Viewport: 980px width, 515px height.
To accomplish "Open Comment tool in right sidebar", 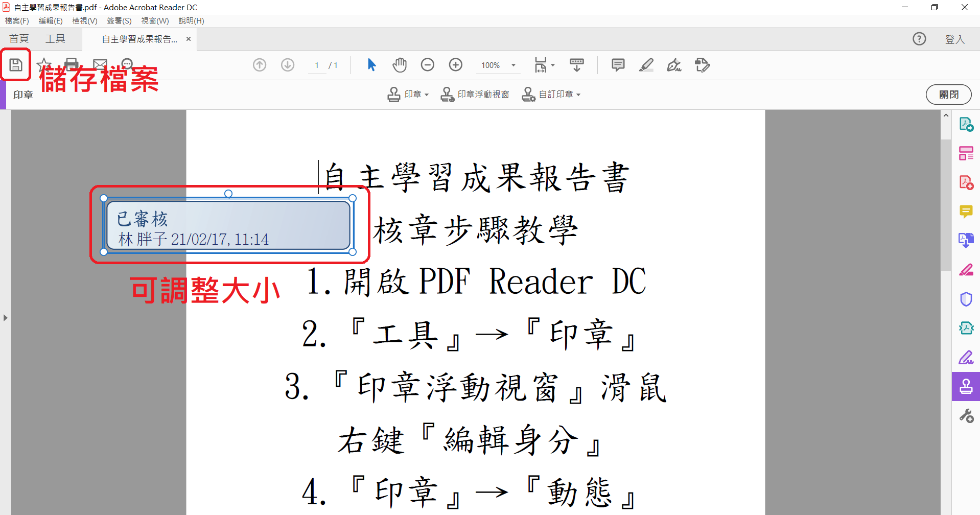I will tap(966, 212).
